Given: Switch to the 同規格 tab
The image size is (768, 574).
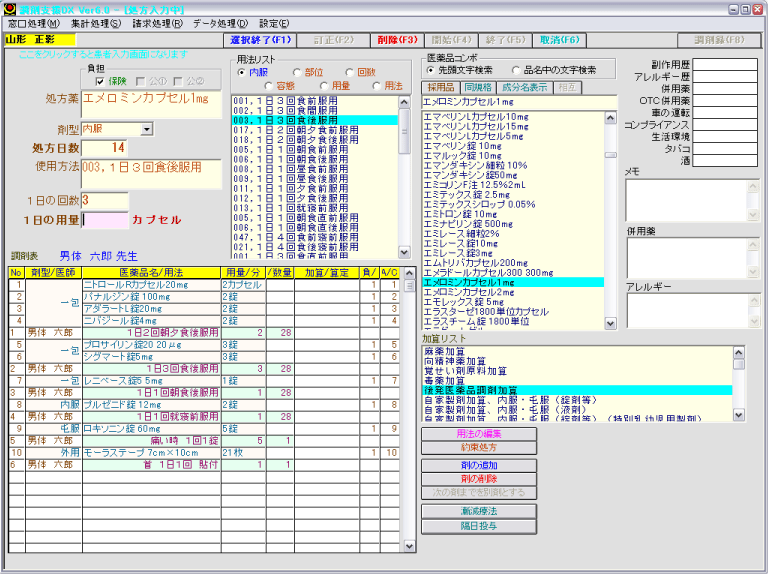Looking at the screenshot, I should 478,88.
